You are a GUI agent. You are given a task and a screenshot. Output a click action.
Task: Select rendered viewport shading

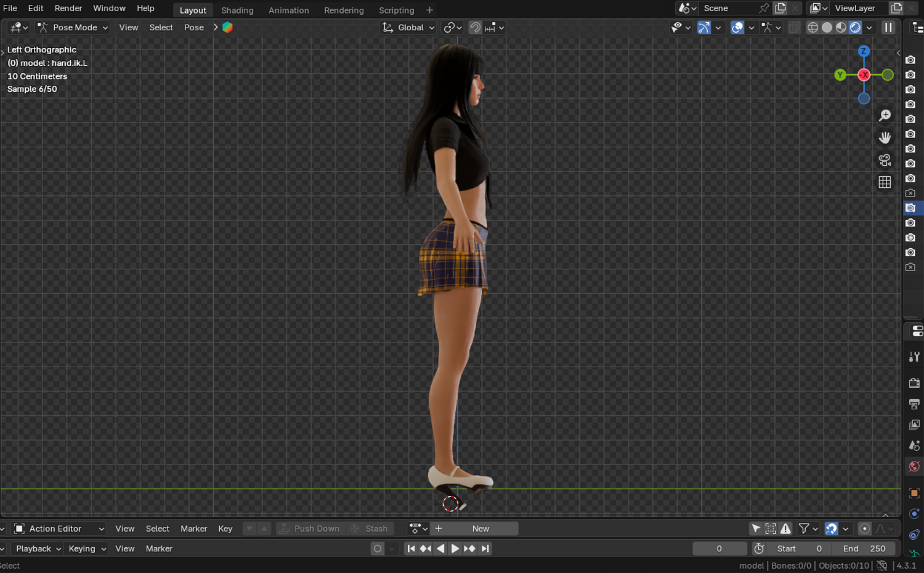coord(856,27)
